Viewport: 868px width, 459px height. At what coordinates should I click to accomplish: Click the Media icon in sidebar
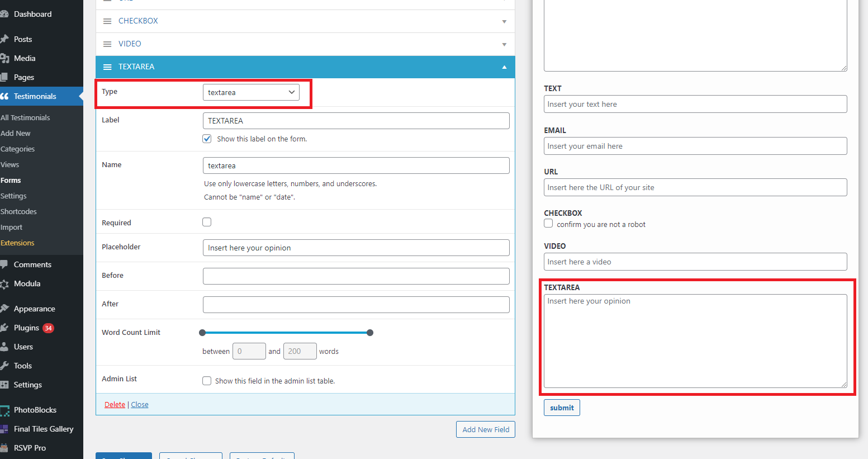[x=4, y=58]
